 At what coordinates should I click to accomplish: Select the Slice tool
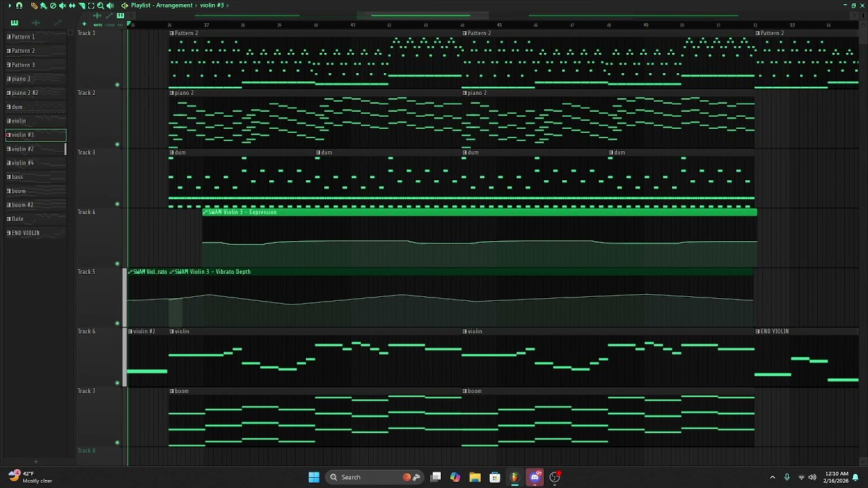[x=81, y=5]
